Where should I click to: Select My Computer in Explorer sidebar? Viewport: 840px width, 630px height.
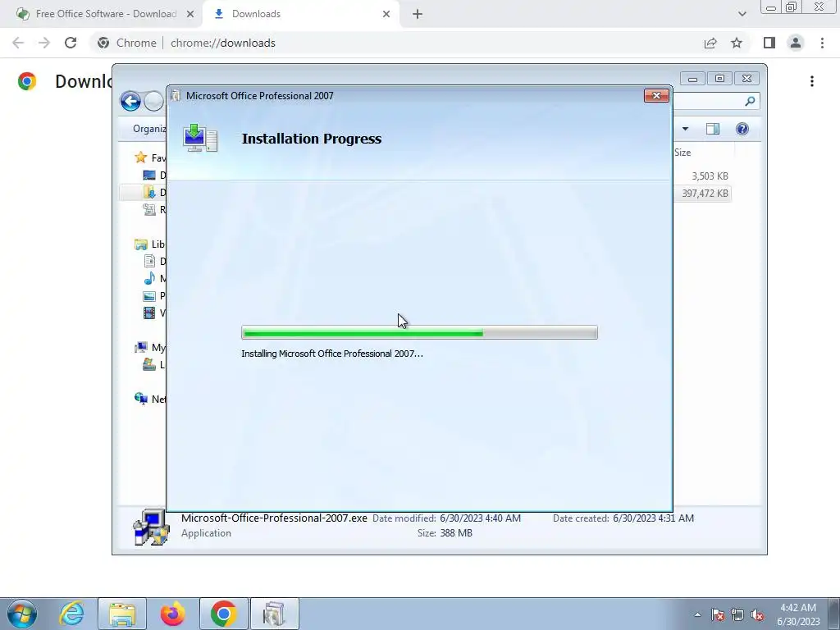click(150, 348)
